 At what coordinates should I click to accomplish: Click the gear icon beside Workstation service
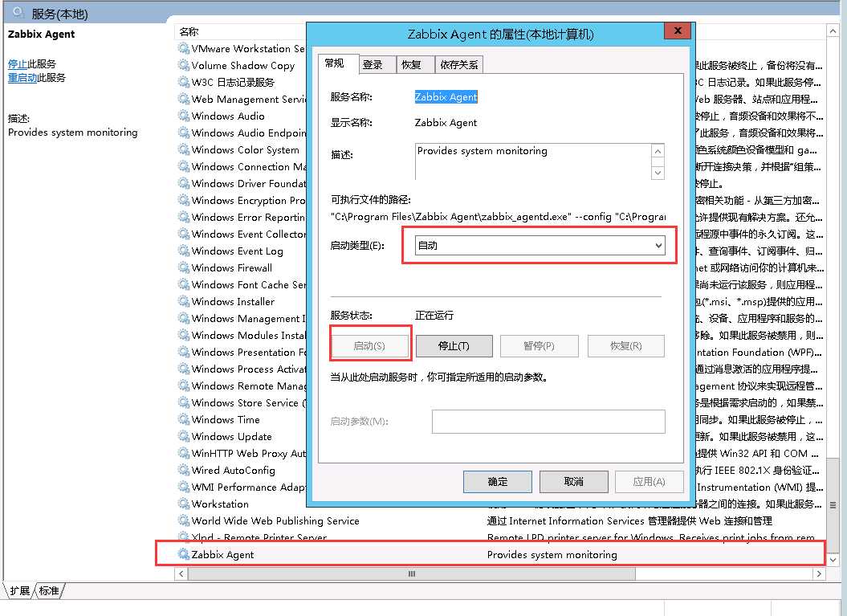pyautogui.click(x=184, y=504)
